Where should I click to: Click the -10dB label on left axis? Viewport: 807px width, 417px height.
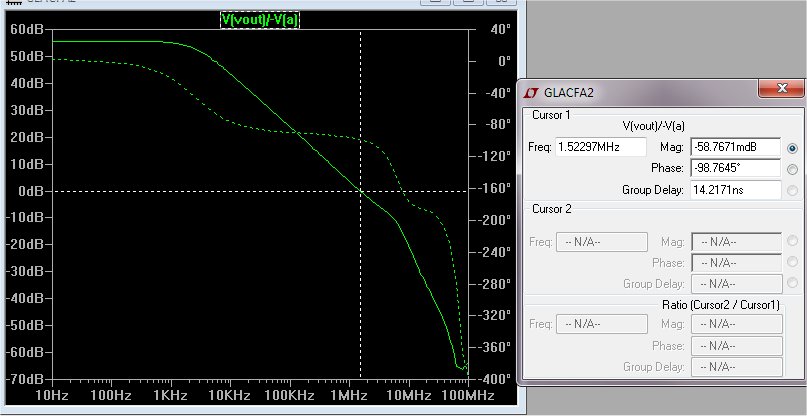pyautogui.click(x=25, y=218)
